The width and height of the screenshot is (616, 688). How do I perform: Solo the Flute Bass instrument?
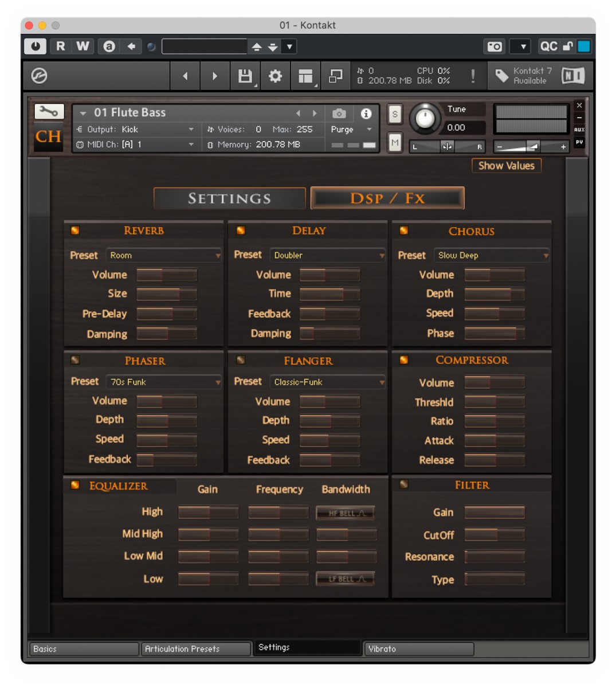click(394, 114)
